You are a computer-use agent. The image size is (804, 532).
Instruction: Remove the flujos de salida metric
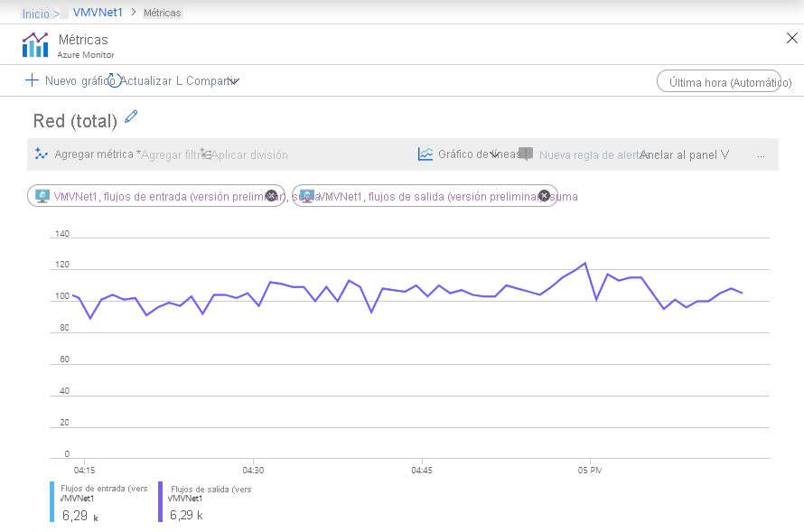[x=543, y=195]
